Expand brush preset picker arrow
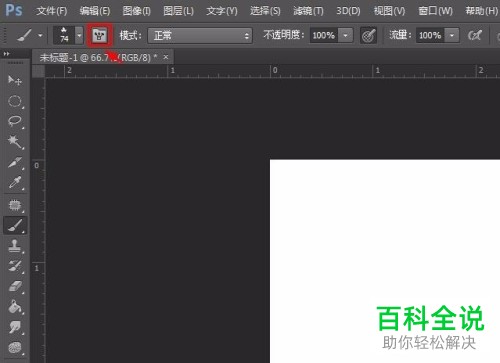The image size is (500, 363). [79, 35]
